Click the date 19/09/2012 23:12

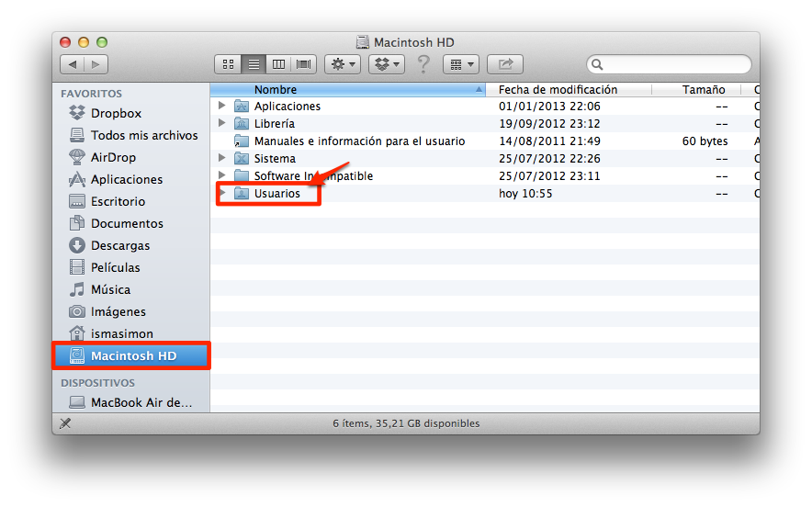click(549, 124)
